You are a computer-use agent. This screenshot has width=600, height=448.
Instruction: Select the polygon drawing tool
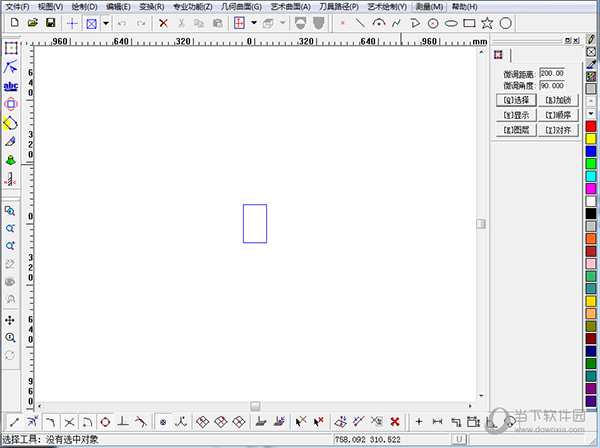505,23
